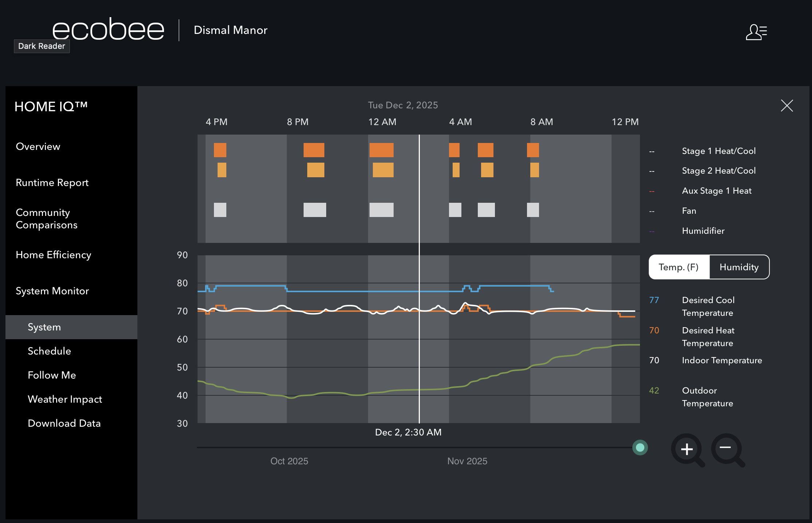Open the Overview section

coord(38,147)
